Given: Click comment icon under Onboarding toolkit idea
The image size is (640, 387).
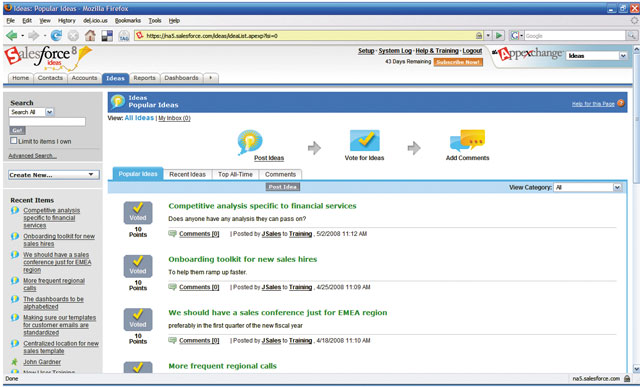Looking at the screenshot, I should (x=172, y=287).
